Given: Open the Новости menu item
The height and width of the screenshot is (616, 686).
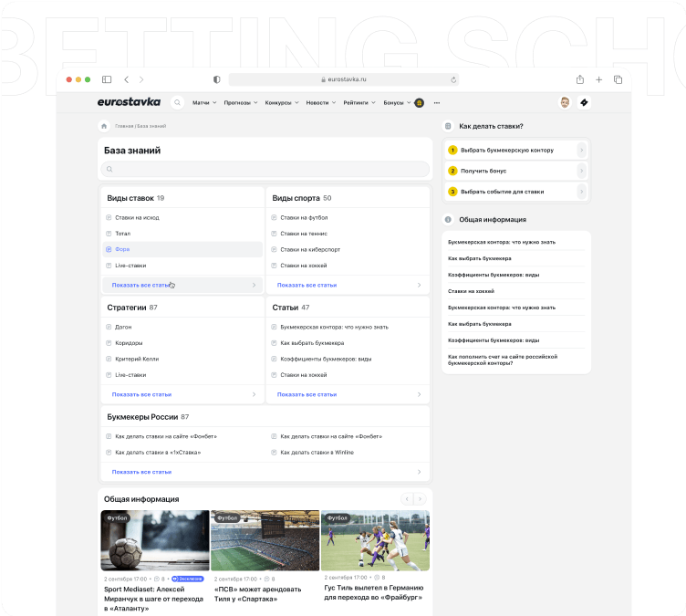Looking at the screenshot, I should 320,103.
